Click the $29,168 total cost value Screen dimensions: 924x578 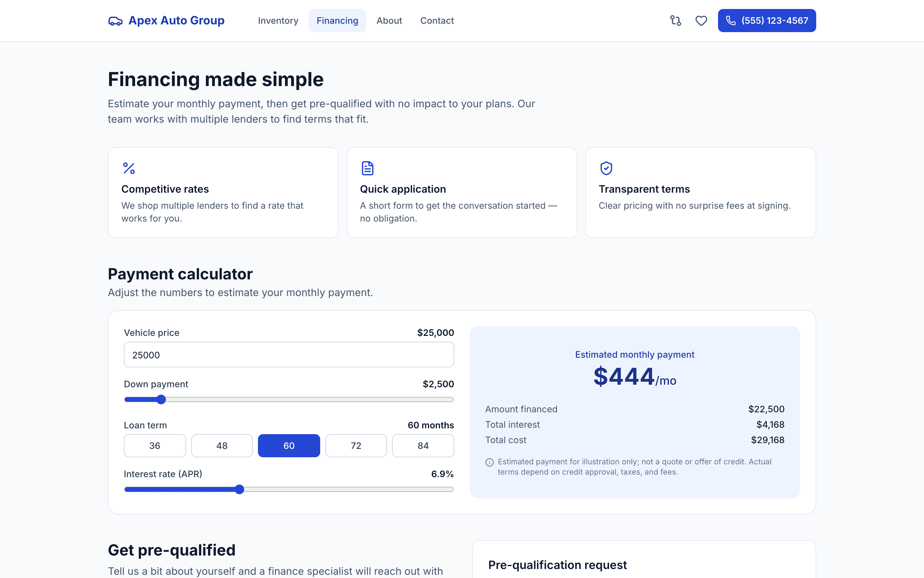tap(767, 440)
